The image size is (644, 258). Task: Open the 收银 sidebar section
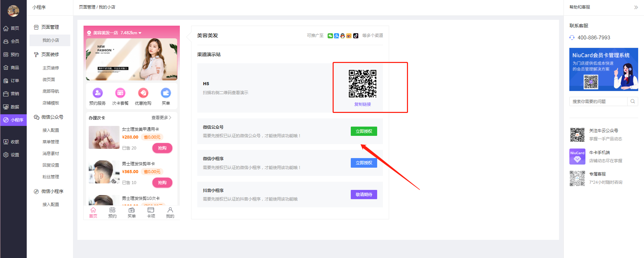[x=13, y=142]
